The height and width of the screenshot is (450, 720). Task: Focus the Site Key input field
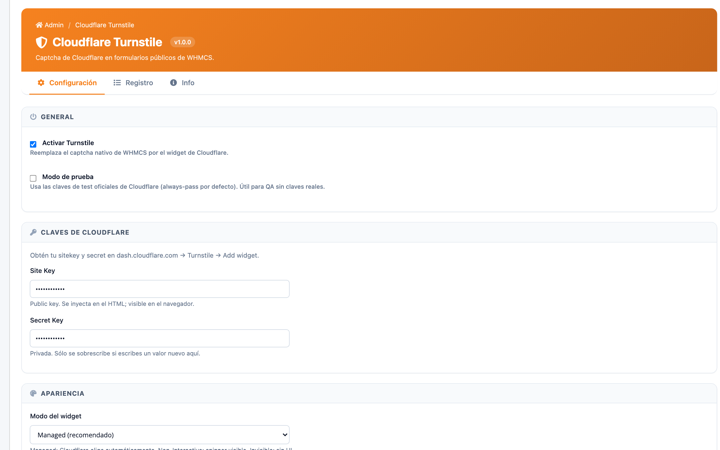160,289
